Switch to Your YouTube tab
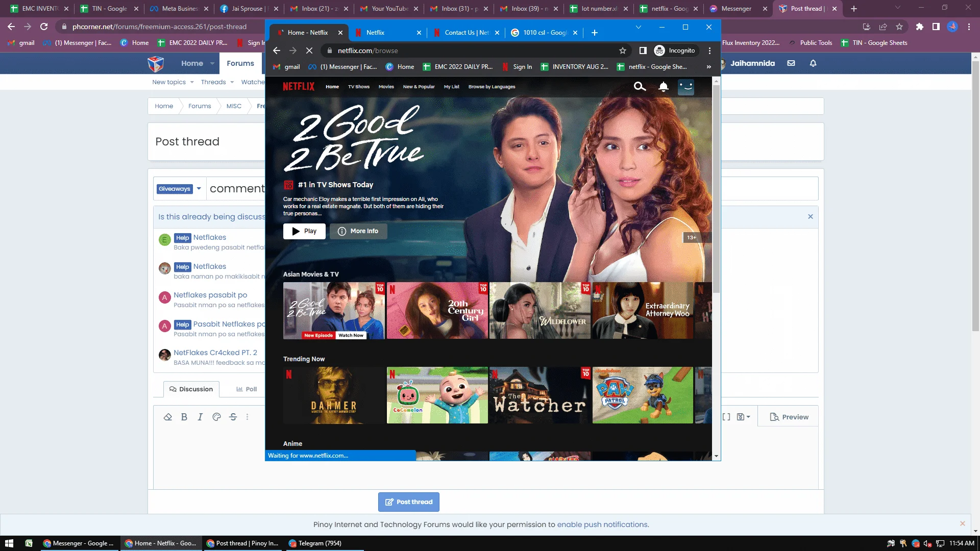The width and height of the screenshot is (980, 551). [x=389, y=9]
